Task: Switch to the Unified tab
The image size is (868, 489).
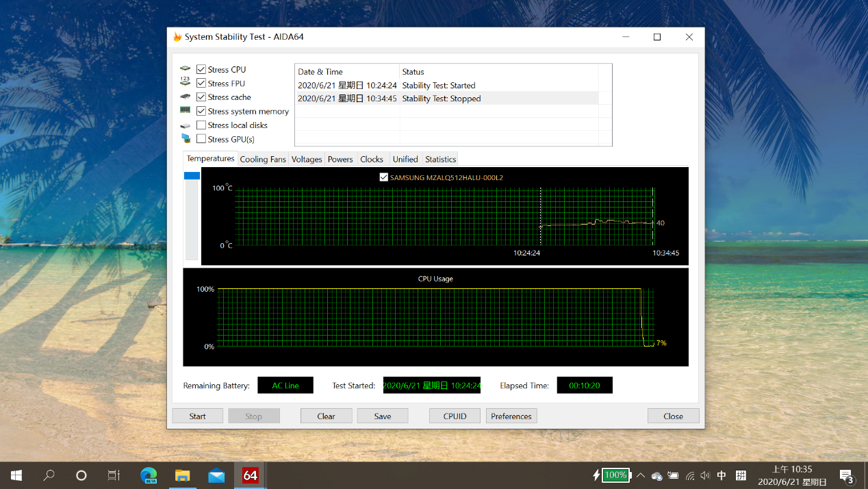Action: tap(405, 159)
